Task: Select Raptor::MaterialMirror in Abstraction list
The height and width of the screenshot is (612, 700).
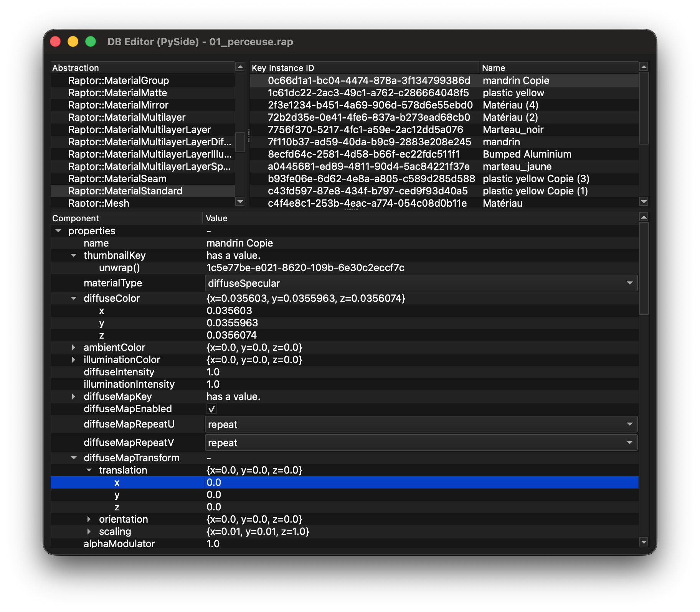Action: [x=118, y=105]
